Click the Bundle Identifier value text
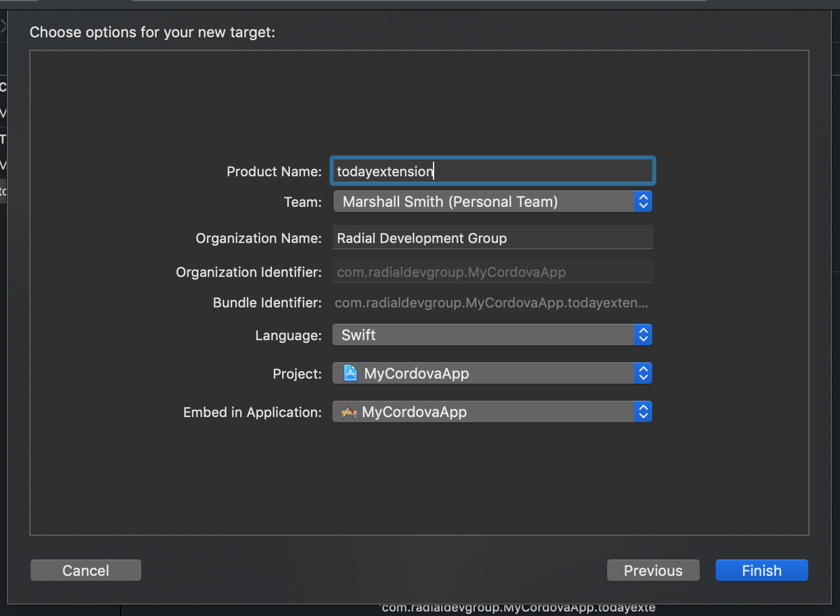Image resolution: width=840 pixels, height=616 pixels. 491,303
